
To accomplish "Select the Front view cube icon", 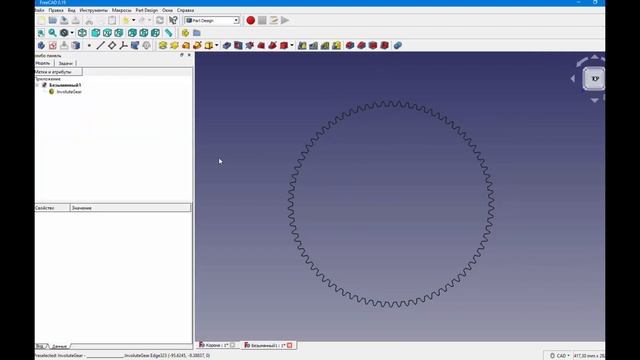I will pos(96,33).
